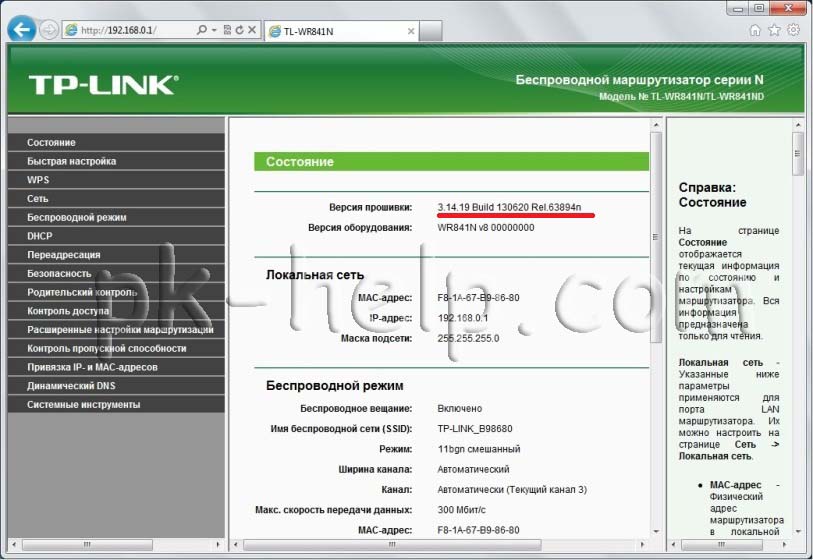
Task: Expand the Сеть menu section
Action: point(117,198)
